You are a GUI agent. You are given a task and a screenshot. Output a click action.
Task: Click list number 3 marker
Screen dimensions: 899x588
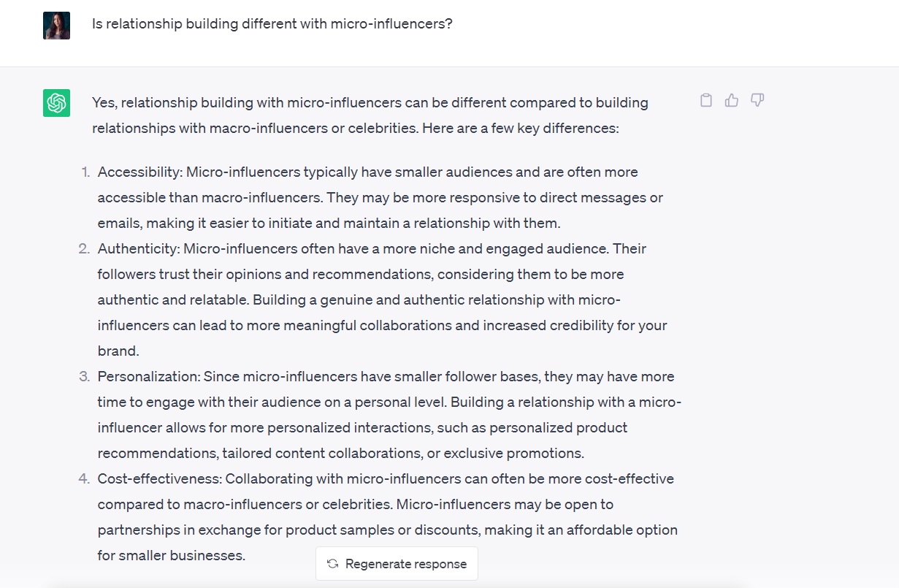[x=85, y=377]
